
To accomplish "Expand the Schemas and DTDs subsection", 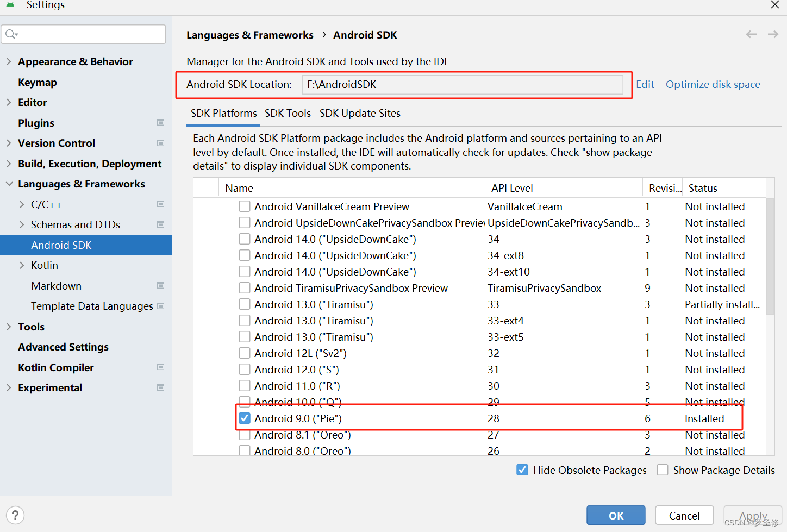I will [22, 224].
